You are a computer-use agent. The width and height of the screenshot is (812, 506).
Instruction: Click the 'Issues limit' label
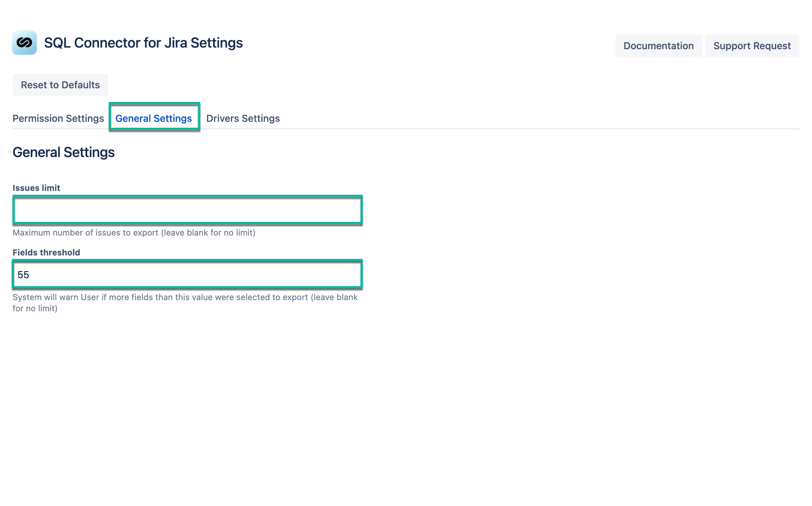pyautogui.click(x=36, y=188)
